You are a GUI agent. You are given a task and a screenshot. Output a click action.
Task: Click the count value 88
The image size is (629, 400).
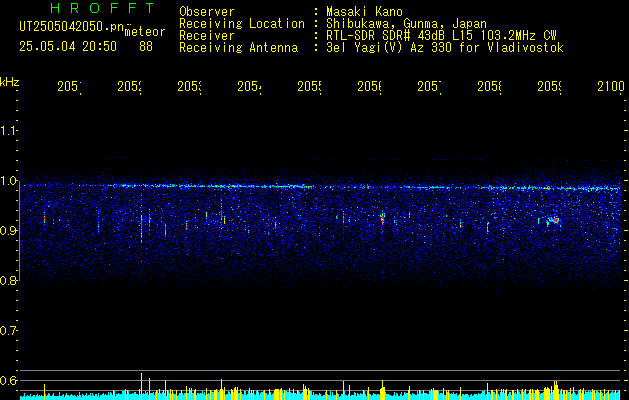point(146,47)
